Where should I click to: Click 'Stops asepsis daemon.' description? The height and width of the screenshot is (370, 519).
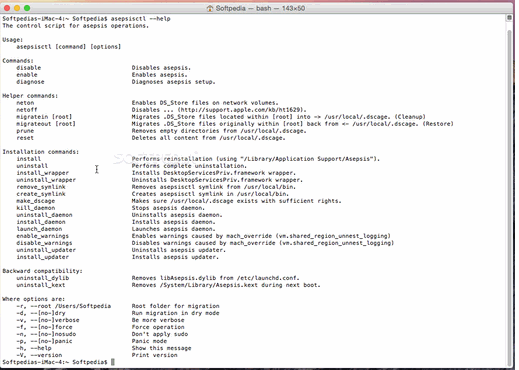168,208
